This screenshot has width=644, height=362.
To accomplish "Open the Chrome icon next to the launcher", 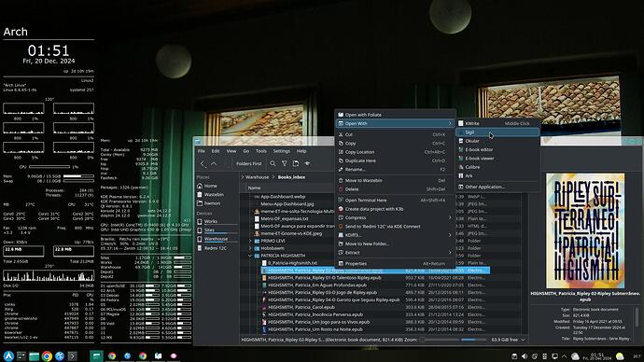I will 47,355.
